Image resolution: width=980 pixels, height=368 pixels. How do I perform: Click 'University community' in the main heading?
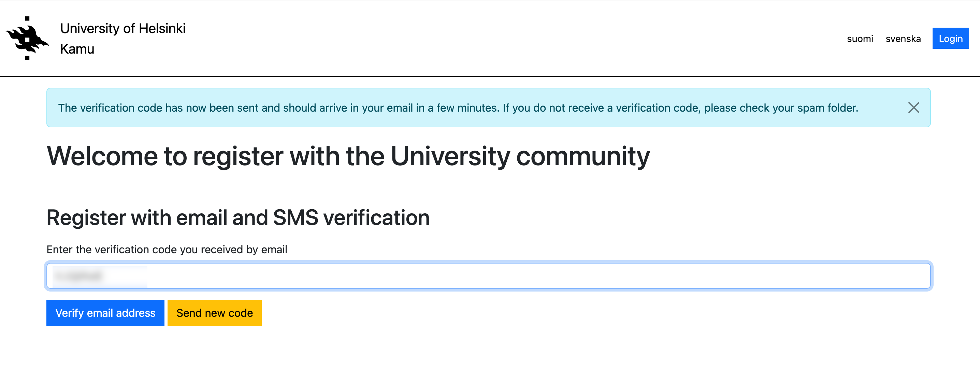pos(520,156)
